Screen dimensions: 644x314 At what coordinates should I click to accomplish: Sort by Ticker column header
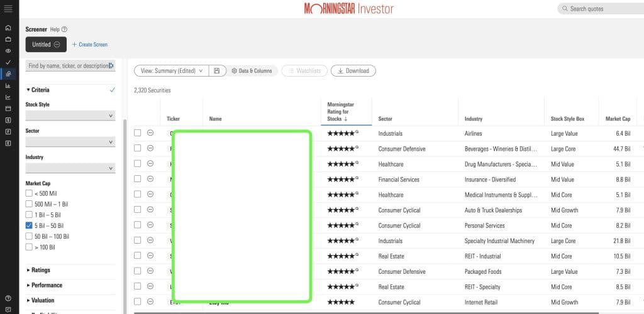pyautogui.click(x=174, y=119)
